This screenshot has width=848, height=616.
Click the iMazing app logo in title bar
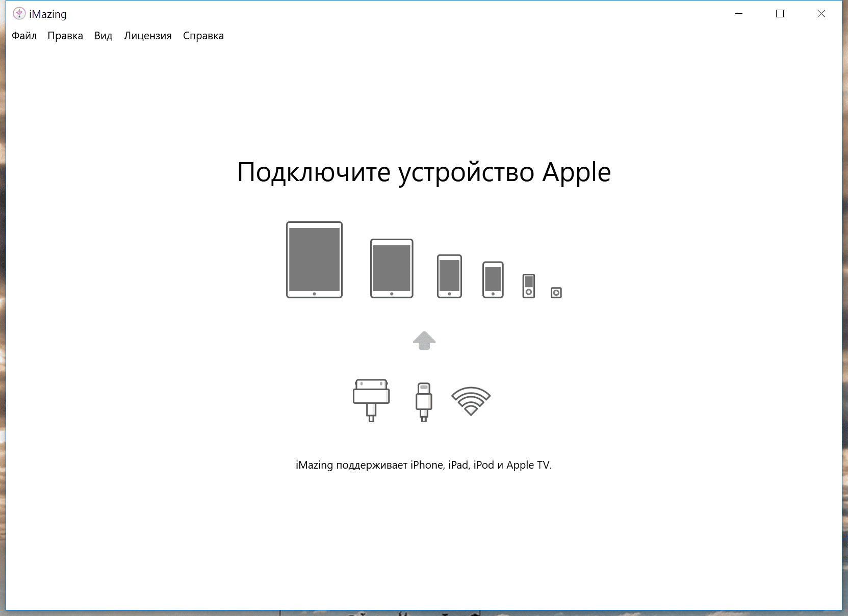pos(19,14)
